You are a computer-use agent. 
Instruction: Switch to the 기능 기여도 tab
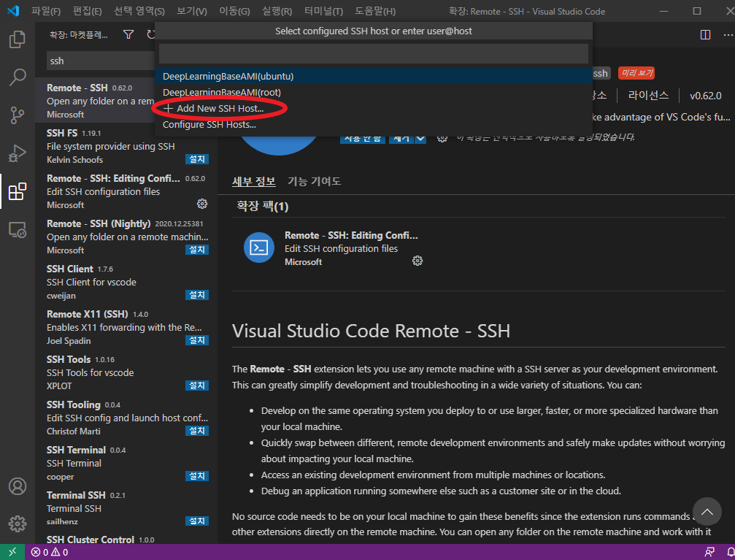click(314, 182)
